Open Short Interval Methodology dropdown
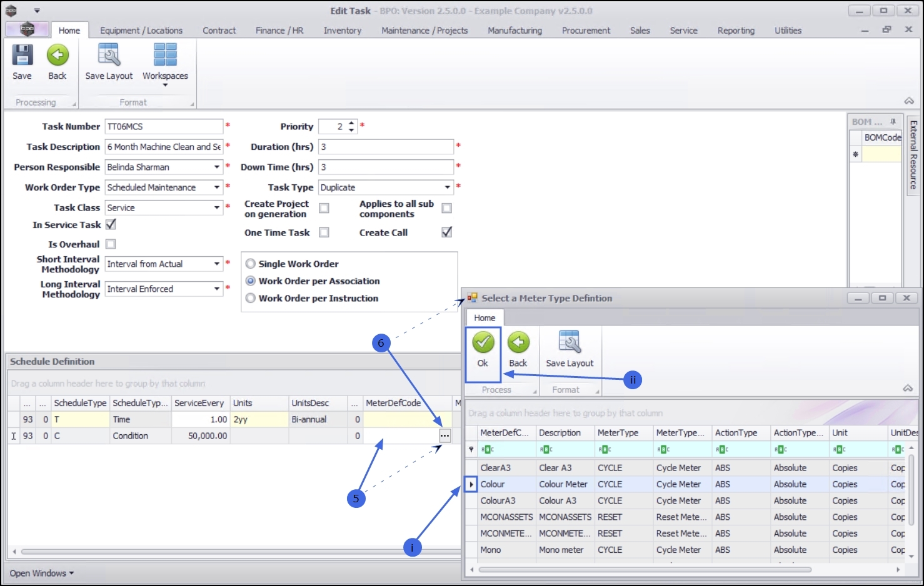 point(217,264)
